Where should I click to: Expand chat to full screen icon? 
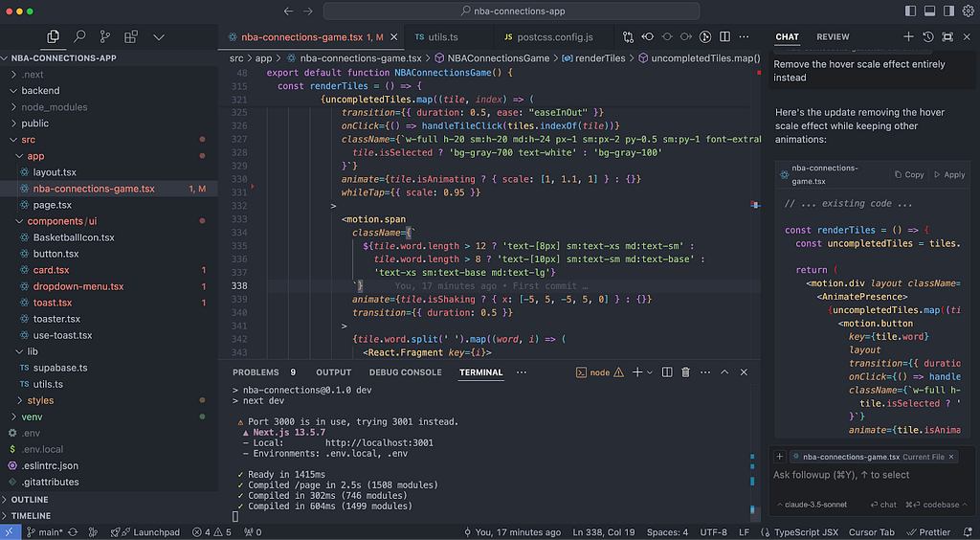pos(947,37)
